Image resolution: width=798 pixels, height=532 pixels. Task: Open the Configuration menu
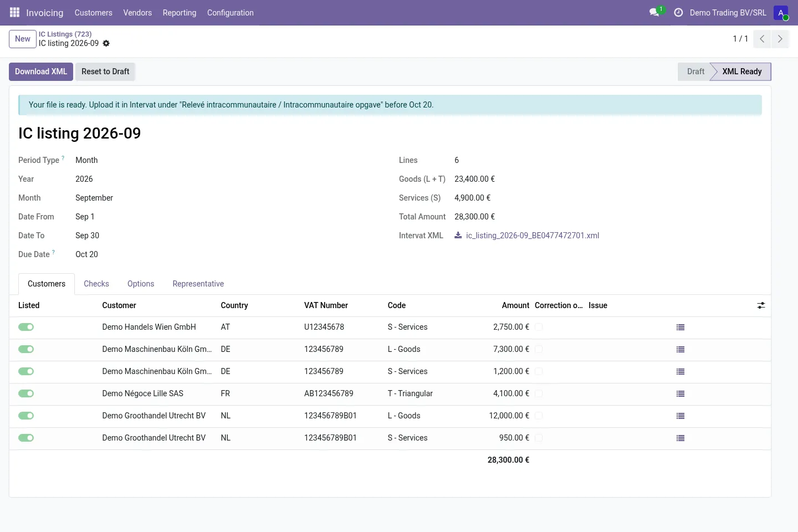tap(231, 13)
